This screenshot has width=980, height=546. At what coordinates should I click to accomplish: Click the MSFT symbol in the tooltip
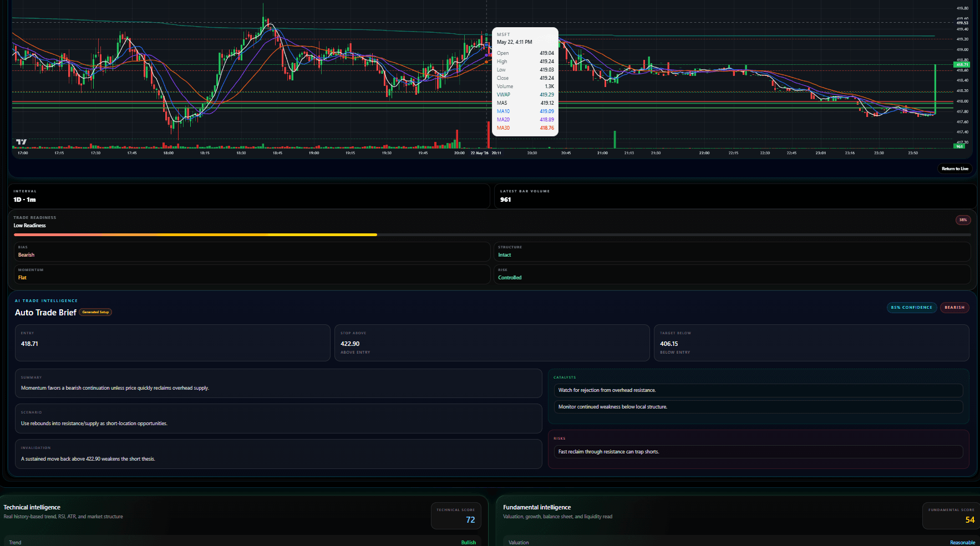coord(503,34)
